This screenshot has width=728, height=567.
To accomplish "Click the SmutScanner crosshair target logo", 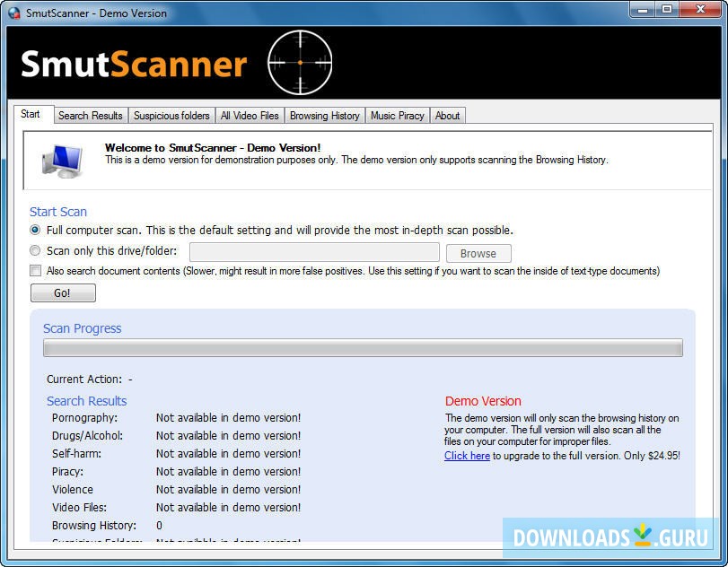I will [300, 61].
